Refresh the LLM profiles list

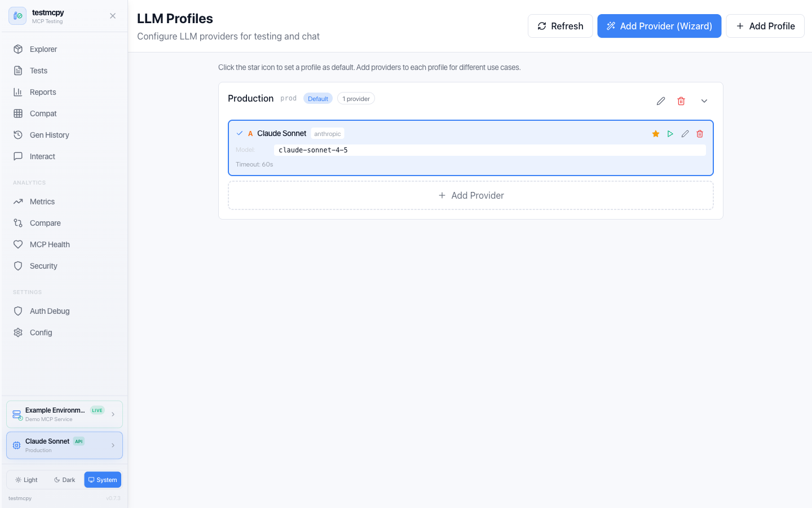coord(560,26)
